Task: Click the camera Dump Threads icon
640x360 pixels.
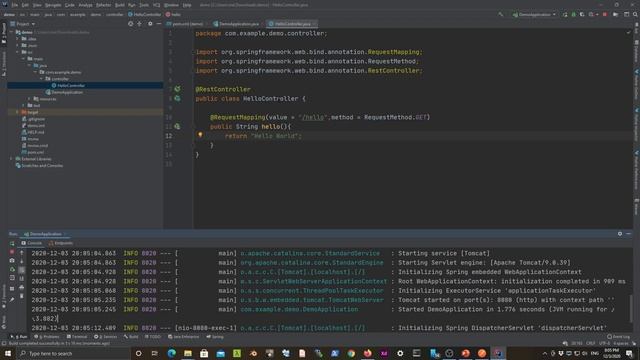Action: tap(12, 261)
